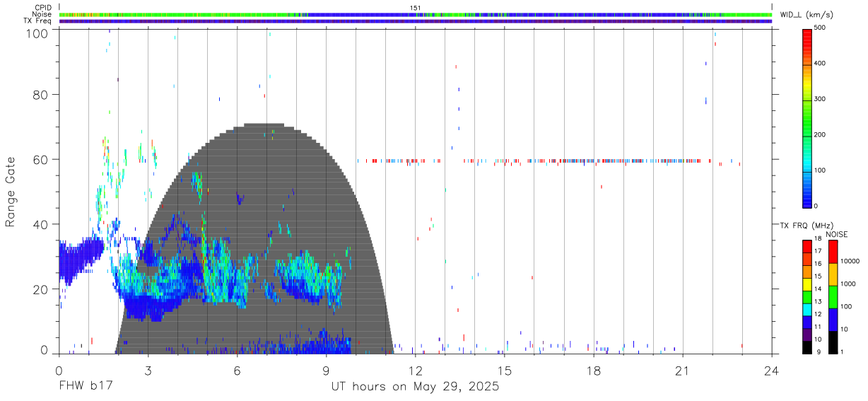Image resolution: width=868 pixels, height=401 pixels.
Task: Click the spectral width color bar
Action: [x=807, y=117]
